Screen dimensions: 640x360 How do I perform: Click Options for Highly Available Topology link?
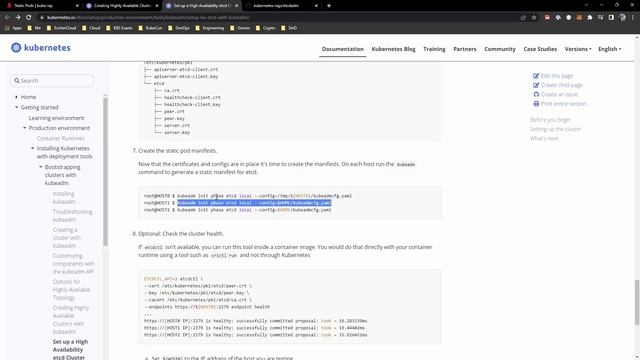[71, 289]
